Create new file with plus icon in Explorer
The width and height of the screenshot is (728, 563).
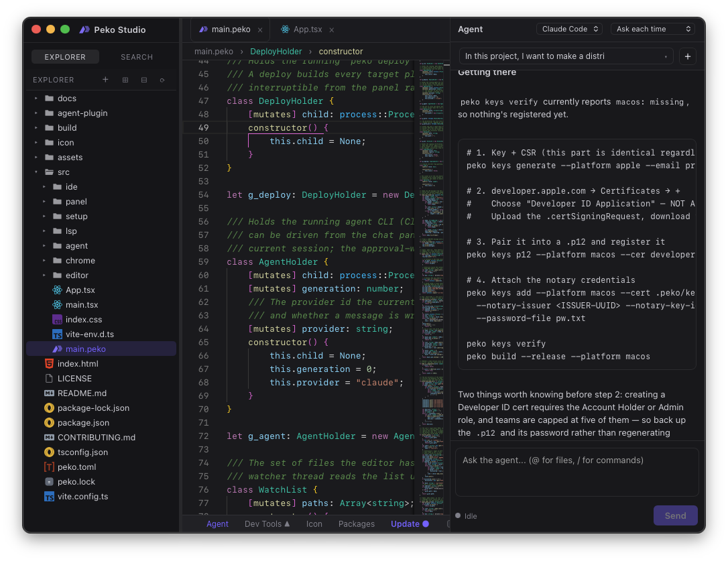(105, 80)
